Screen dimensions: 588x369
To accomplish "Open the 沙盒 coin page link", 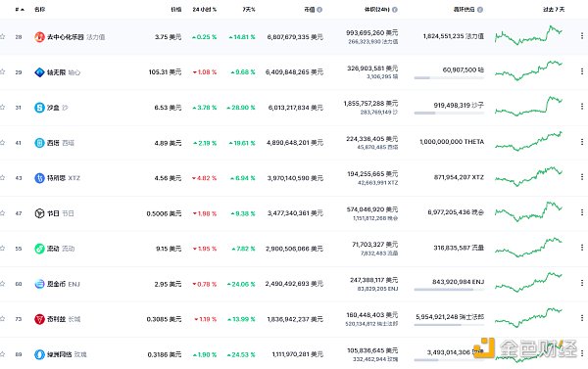I will pyautogui.click(x=53, y=108).
